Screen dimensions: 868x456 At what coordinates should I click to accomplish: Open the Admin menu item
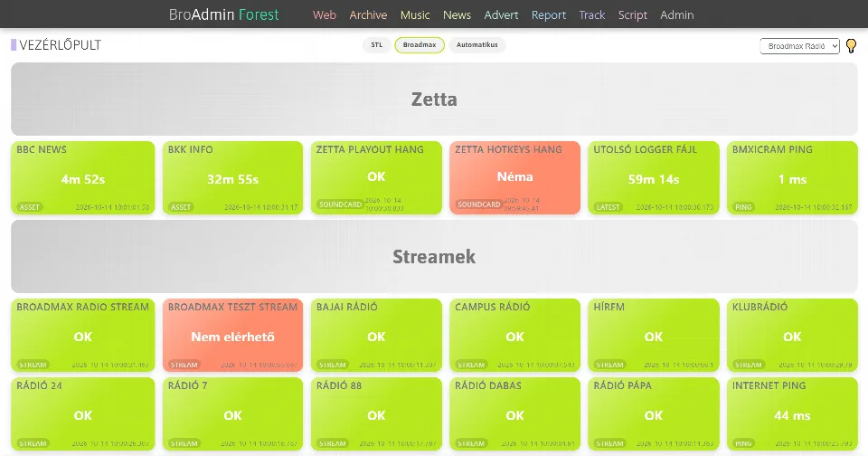677,15
